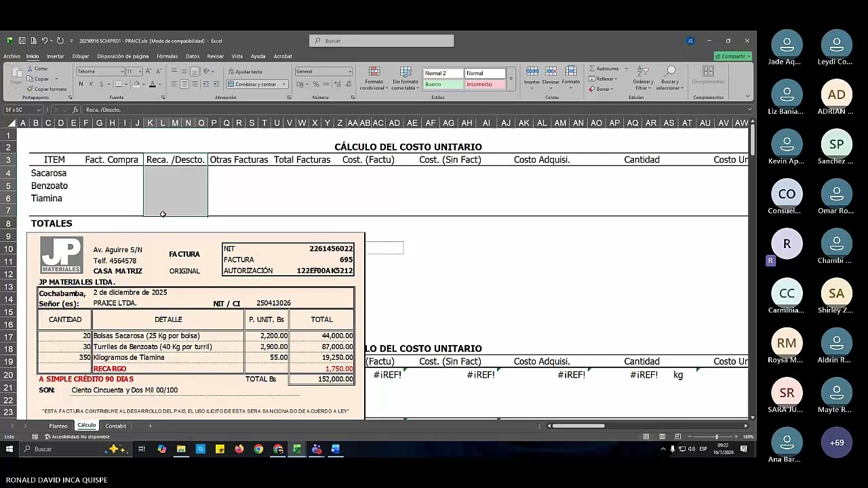
Task: Open the insert function fx dialog
Action: 77,110
